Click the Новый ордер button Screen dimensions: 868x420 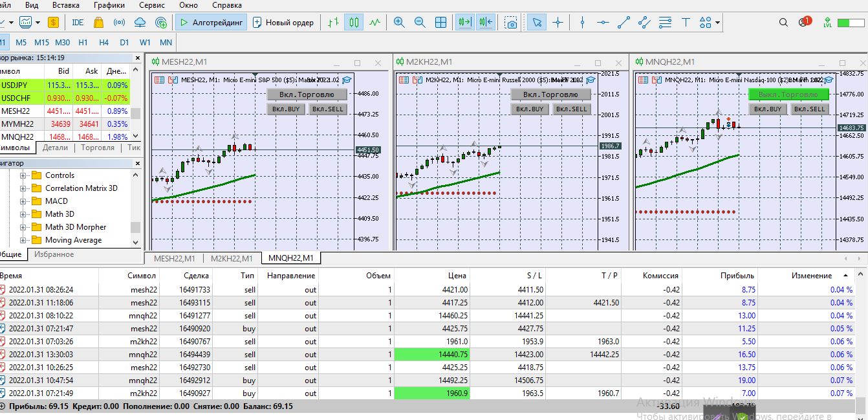pos(283,23)
